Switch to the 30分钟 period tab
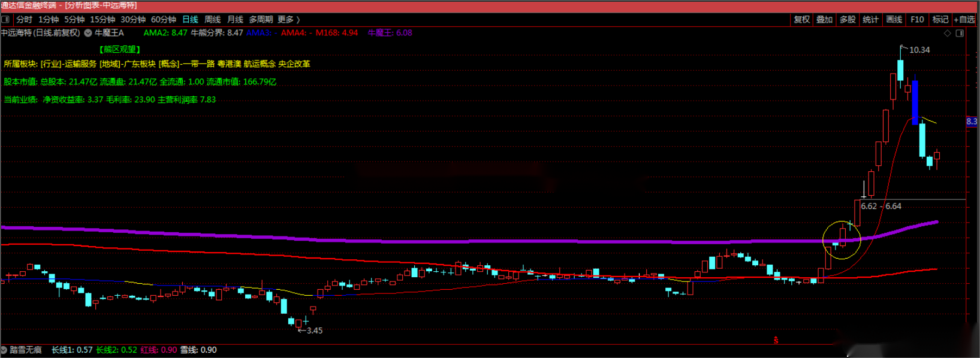 [133, 19]
